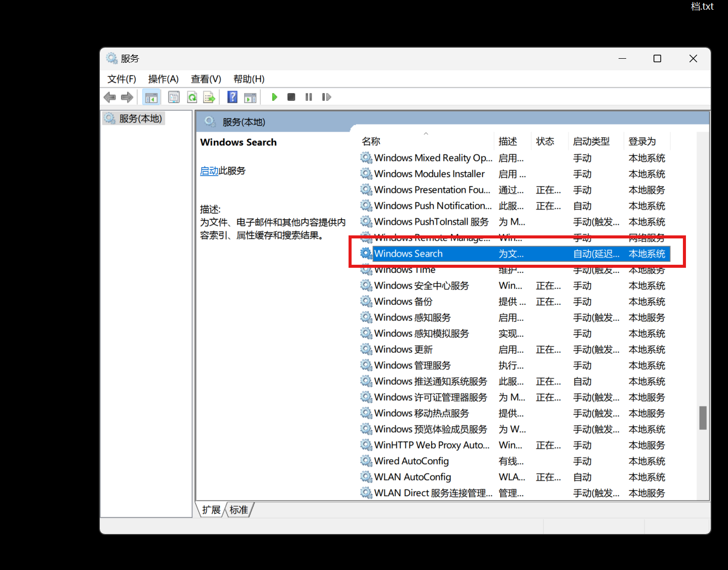The width and height of the screenshot is (728, 570).
Task: Open the 帮助(H) menu
Action: 249,79
